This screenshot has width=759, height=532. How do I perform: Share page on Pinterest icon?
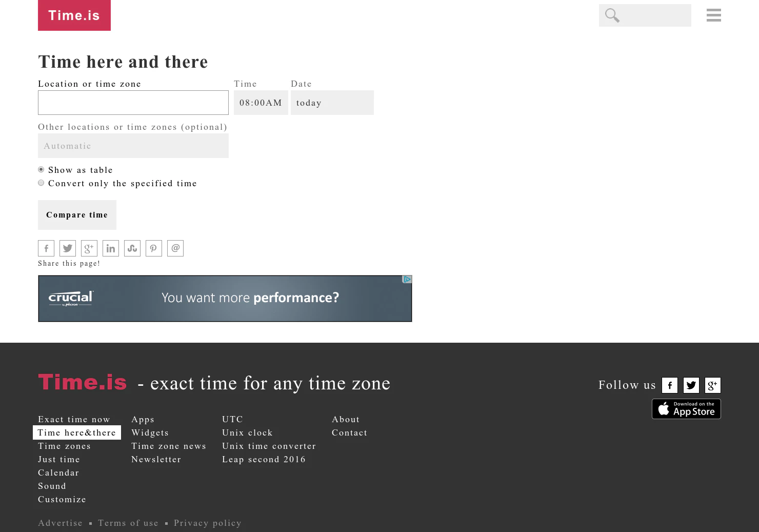click(x=154, y=248)
